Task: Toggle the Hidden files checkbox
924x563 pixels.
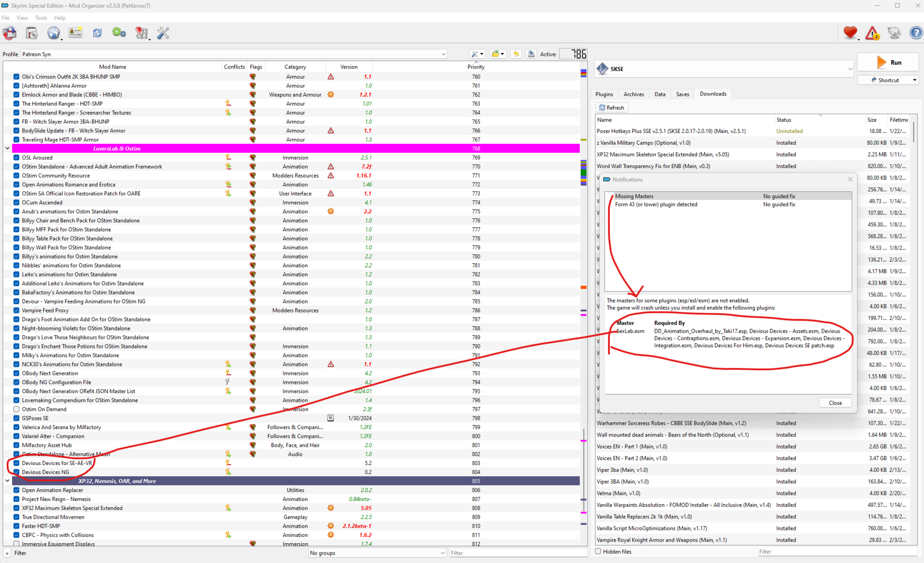Action: point(598,551)
